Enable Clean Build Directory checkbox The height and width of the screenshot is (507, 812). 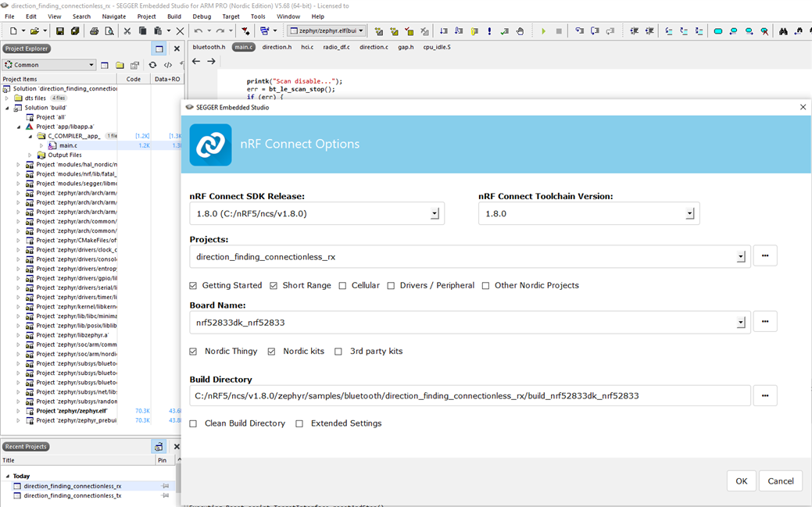193,423
